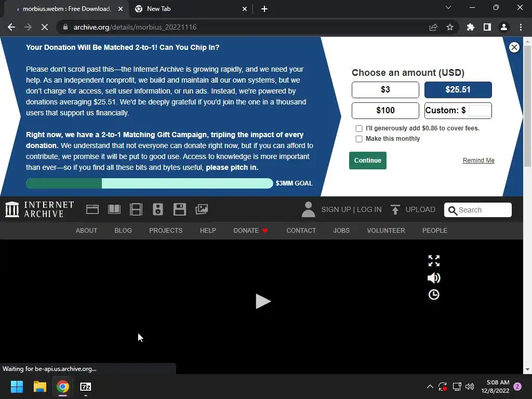Viewport: 532px width, 399px height.
Task: Click the UPLOAD link
Action: pos(420,210)
